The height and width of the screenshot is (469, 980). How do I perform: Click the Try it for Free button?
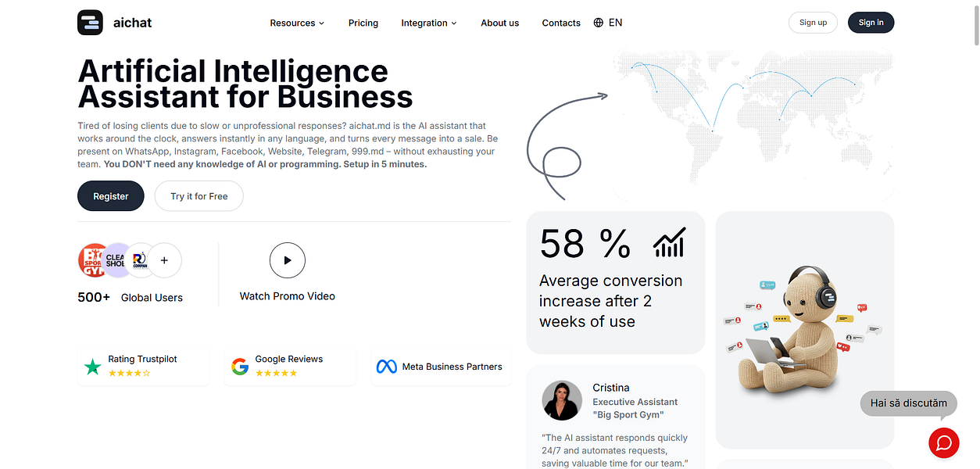pyautogui.click(x=199, y=196)
